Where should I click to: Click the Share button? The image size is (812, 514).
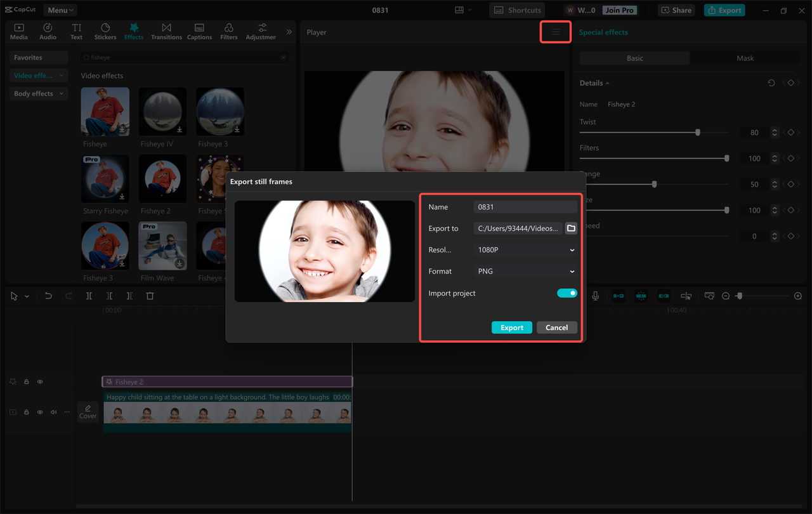[676, 10]
